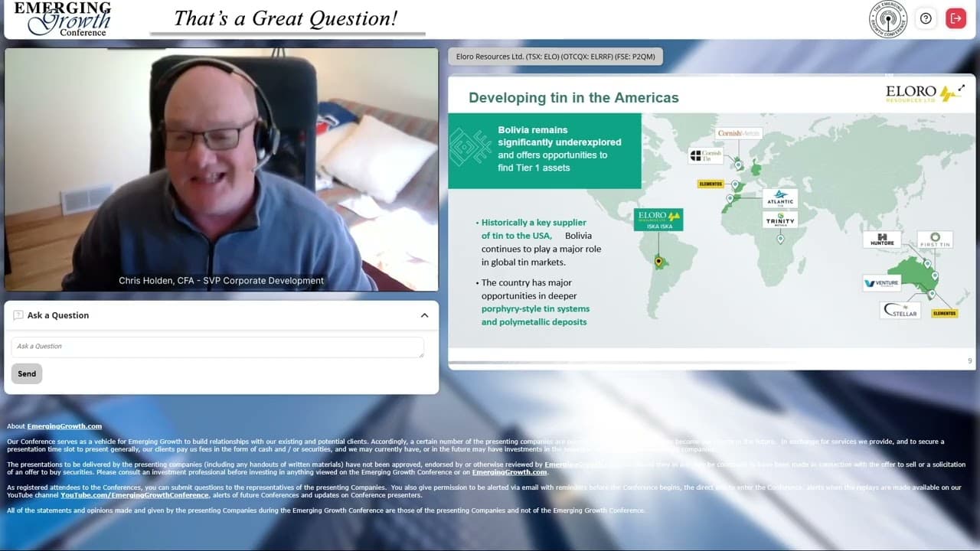
Task: Click the Elementos label beside the Stellar logo
Action: click(x=944, y=313)
